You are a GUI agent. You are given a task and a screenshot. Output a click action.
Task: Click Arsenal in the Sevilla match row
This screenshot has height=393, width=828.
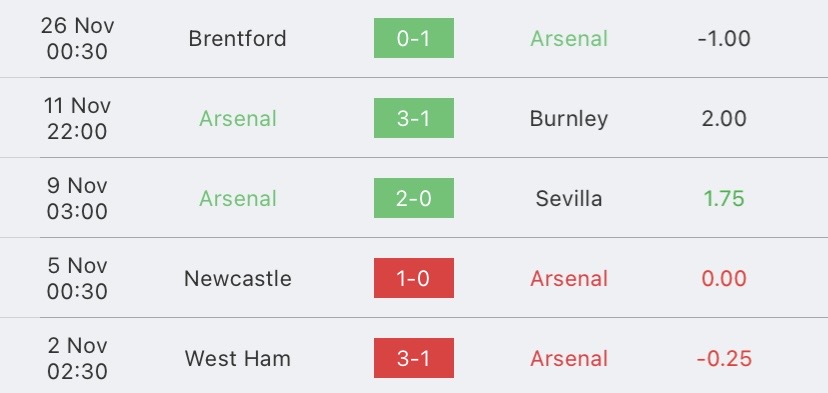click(238, 199)
